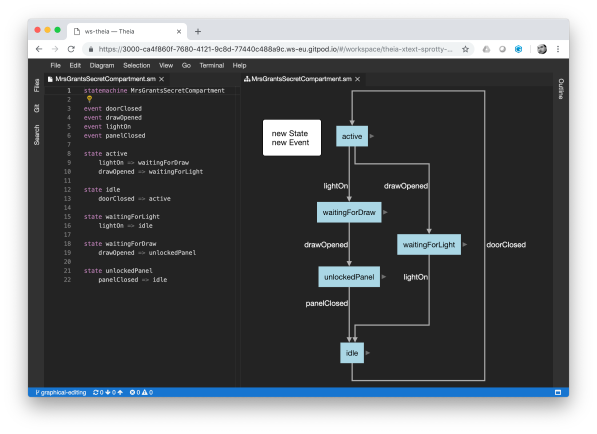Click new Event in the palette
Screen dimensions: 597x434
290,142
